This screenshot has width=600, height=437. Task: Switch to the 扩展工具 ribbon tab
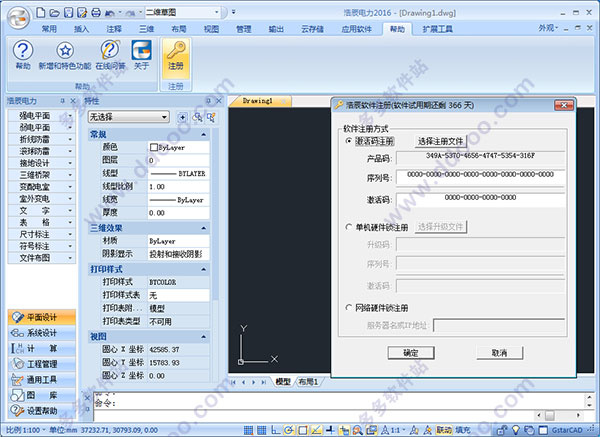(x=437, y=29)
